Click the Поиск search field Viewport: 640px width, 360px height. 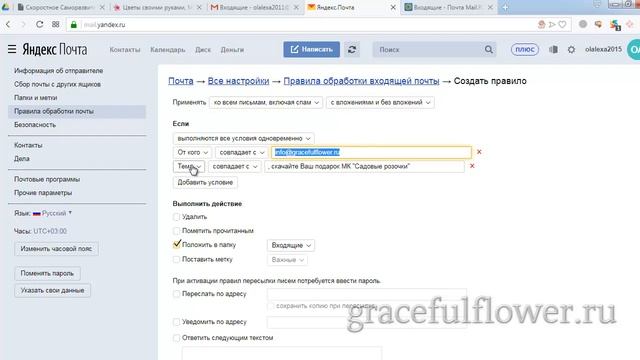point(429,49)
